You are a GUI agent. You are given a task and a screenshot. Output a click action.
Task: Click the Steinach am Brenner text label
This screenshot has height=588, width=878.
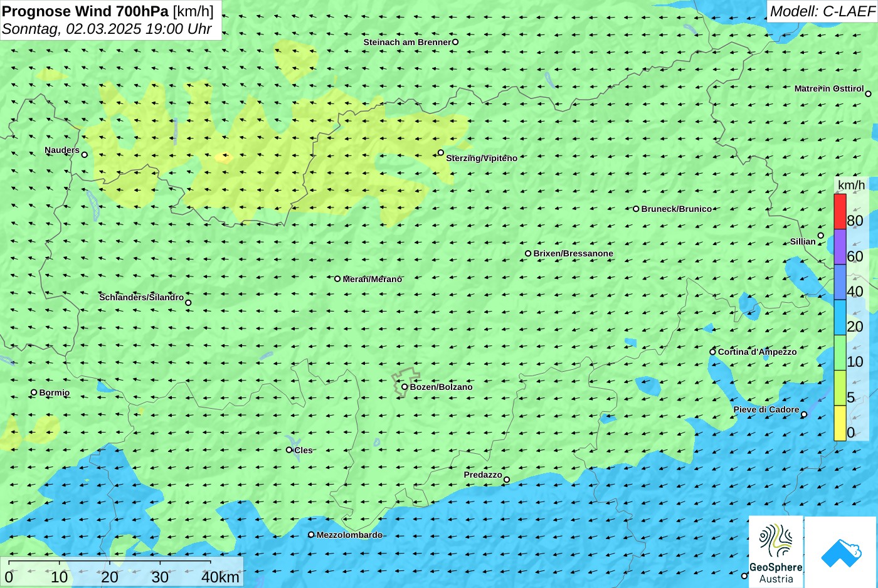tap(407, 42)
